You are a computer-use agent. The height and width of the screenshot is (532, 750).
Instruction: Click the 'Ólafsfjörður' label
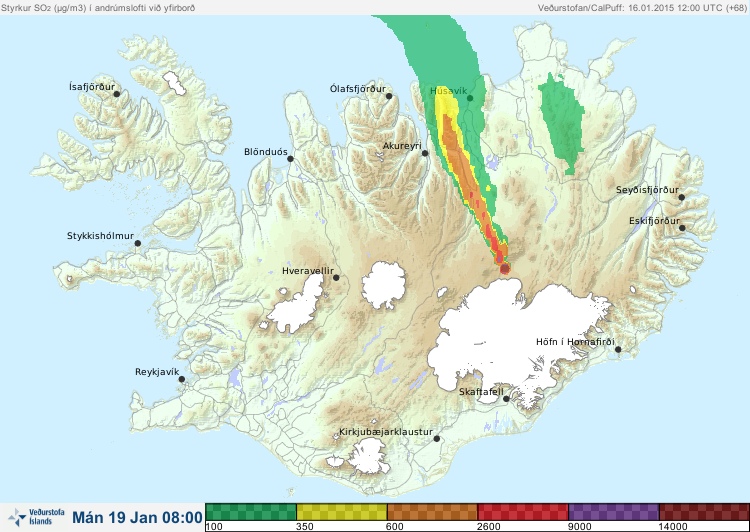coord(358,89)
